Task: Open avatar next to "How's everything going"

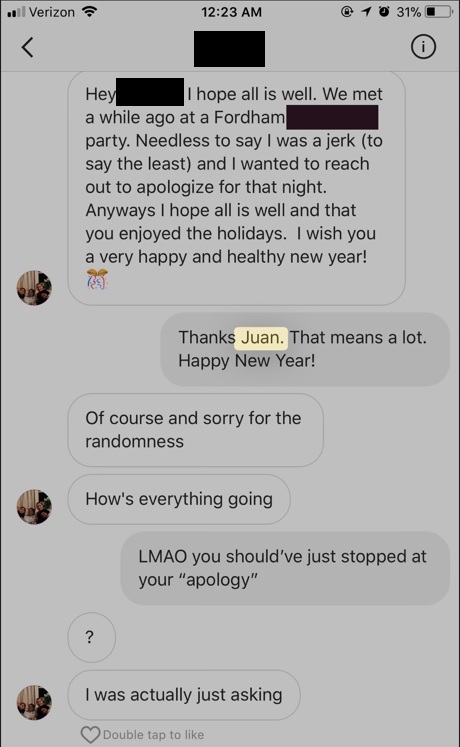Action: 34,507
